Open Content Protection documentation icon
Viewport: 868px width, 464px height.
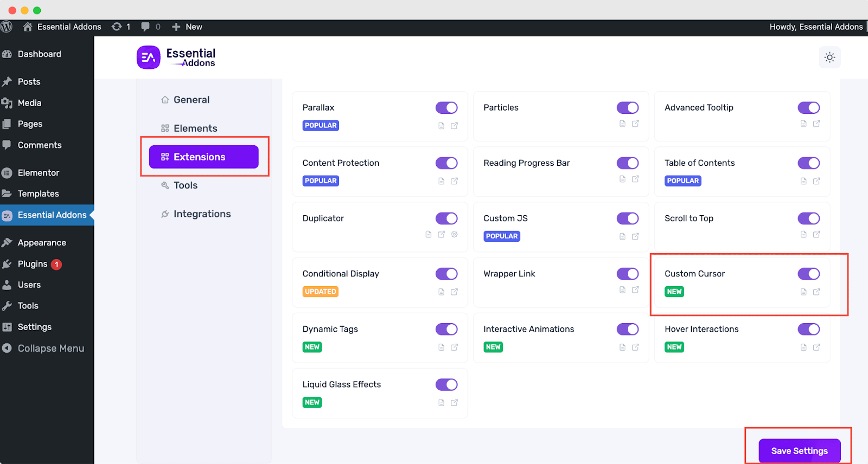coord(441,181)
